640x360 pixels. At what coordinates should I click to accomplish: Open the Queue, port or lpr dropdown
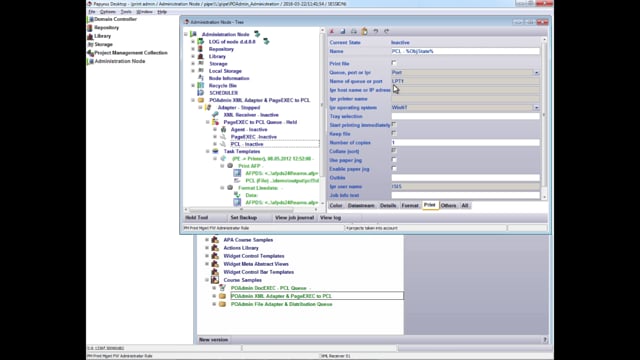click(x=536, y=73)
